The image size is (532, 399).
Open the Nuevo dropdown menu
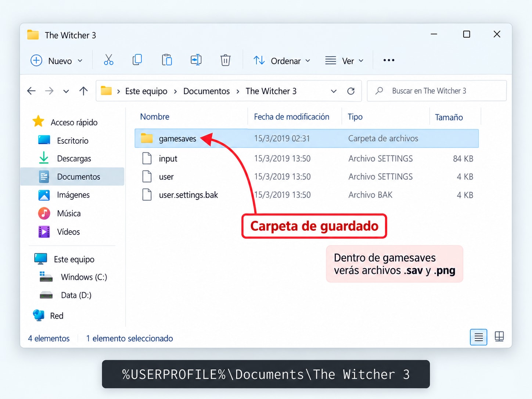(x=57, y=61)
